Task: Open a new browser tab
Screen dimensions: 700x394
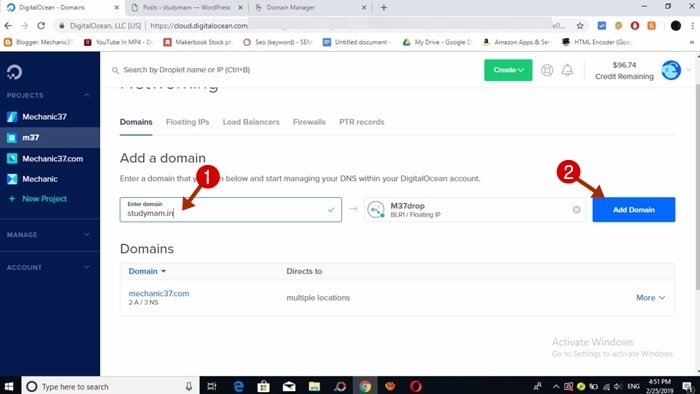Action: tap(383, 8)
